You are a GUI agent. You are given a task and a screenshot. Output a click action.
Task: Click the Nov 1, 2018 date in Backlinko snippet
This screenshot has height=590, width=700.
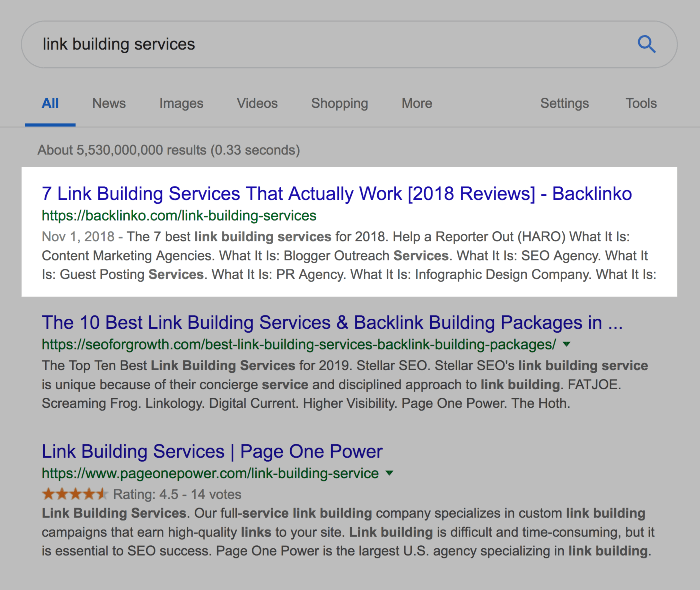[x=78, y=237]
